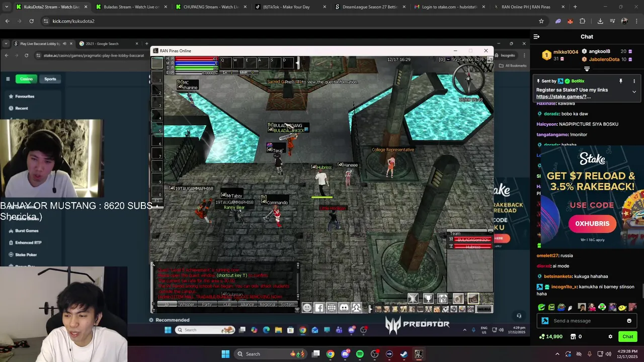Go back in the browser

[7, 21]
